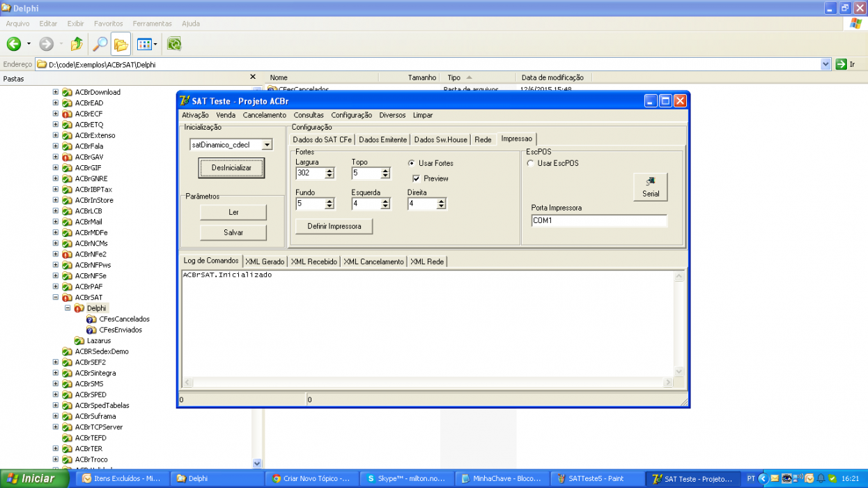The image size is (868, 488).
Task: Click the envelope icon in system tray
Action: click(x=775, y=479)
